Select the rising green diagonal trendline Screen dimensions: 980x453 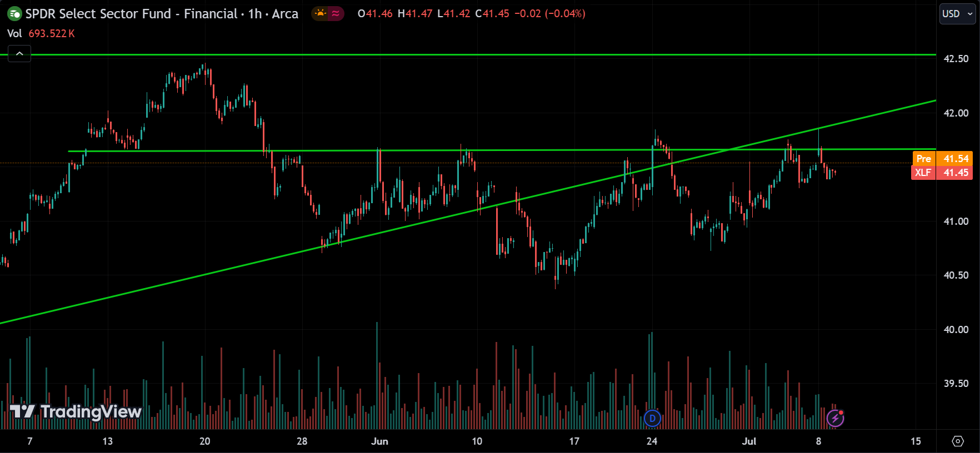(x=468, y=212)
